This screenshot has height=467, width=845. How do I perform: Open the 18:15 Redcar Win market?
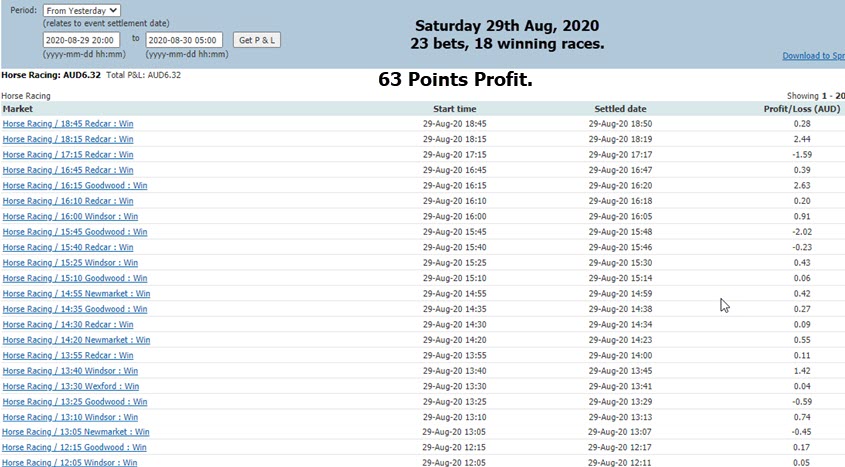(x=68, y=139)
